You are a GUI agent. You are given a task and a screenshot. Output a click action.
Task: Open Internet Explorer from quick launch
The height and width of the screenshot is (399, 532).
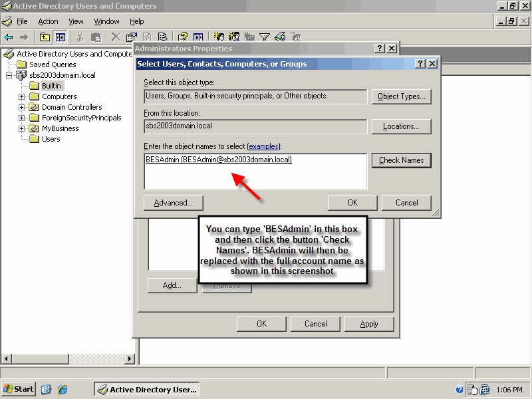click(x=63, y=389)
